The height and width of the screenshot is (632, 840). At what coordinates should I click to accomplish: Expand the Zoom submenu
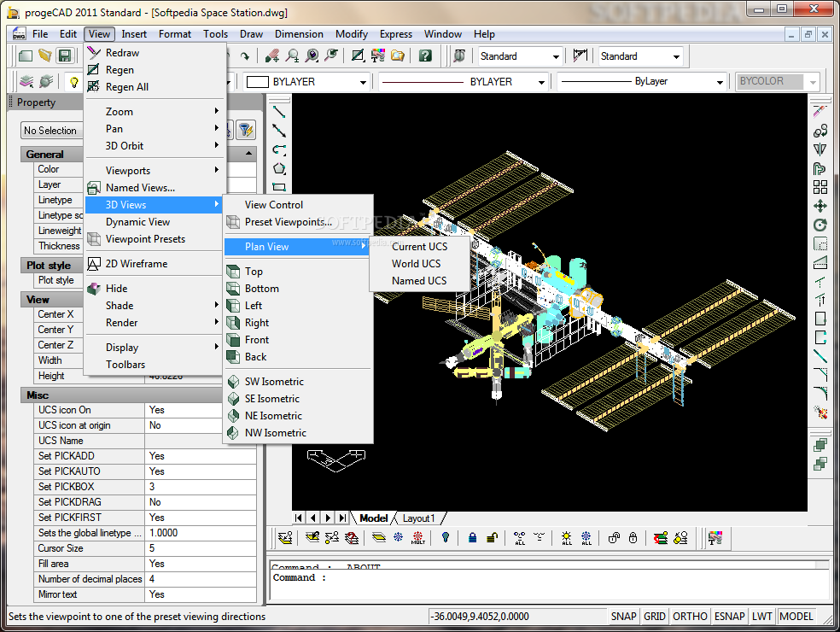click(x=155, y=112)
